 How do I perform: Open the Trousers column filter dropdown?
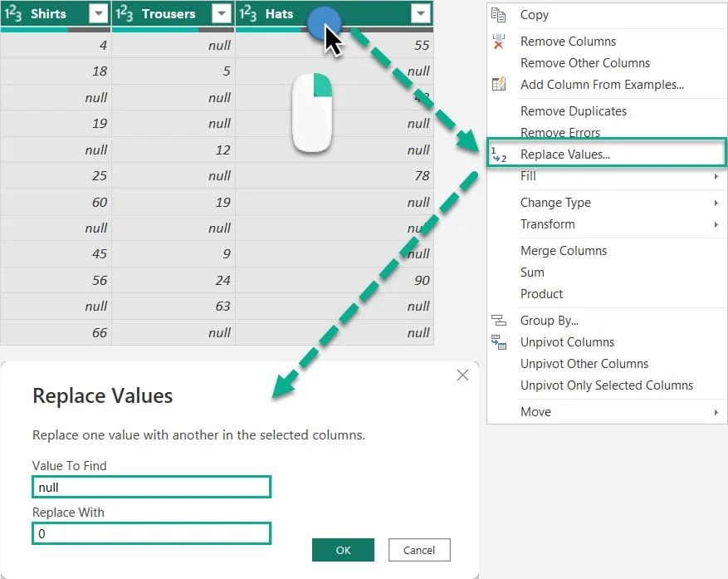[x=221, y=13]
